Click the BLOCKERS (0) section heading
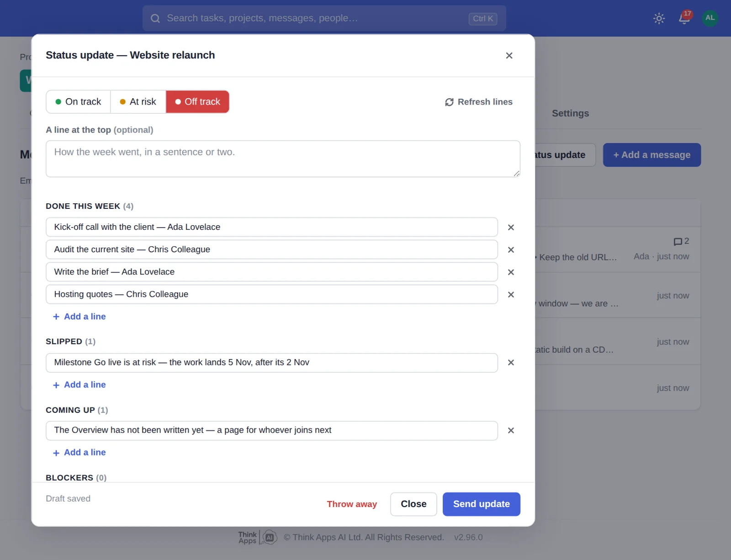Image resolution: width=731 pixels, height=560 pixels. (x=76, y=478)
